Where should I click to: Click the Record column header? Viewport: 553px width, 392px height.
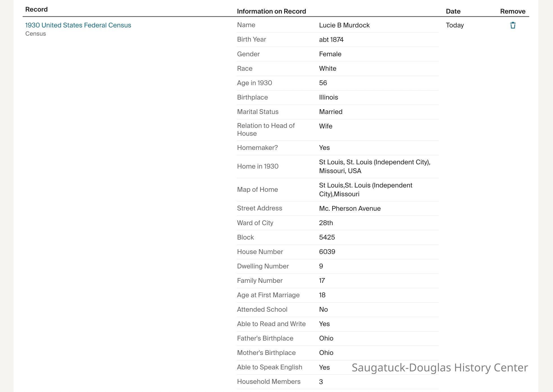[36, 9]
